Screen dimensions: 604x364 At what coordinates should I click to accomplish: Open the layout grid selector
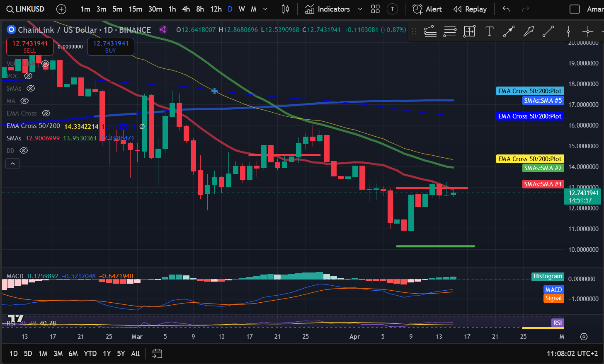(375, 9)
